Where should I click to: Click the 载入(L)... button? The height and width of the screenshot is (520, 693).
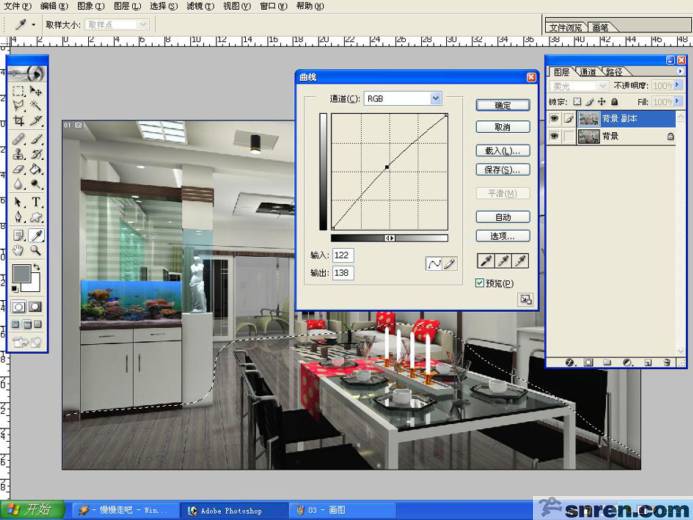point(503,151)
